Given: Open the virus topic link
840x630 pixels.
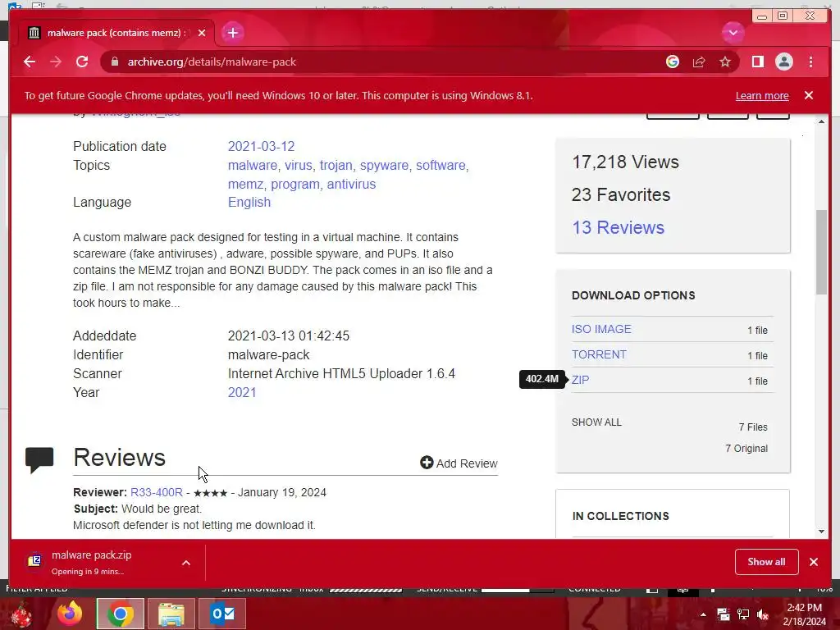Looking at the screenshot, I should click(298, 165).
